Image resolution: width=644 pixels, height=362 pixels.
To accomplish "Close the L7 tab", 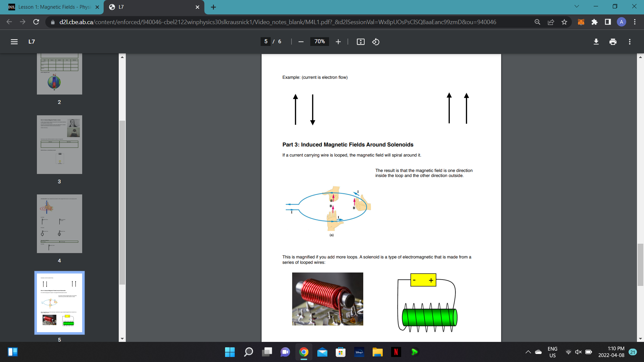I will click(x=197, y=7).
